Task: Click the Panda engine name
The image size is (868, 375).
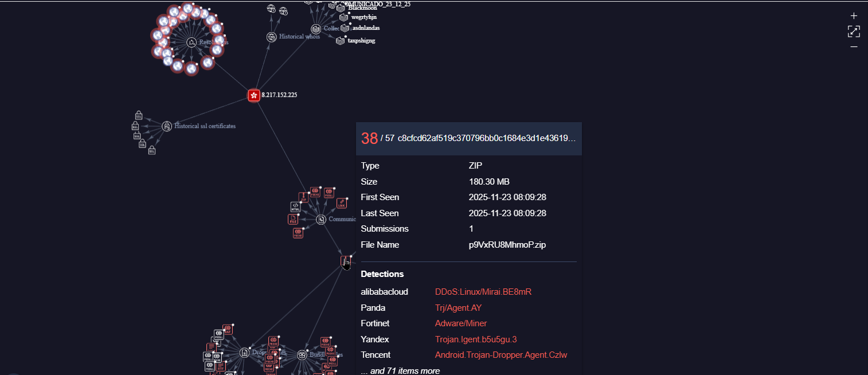Action: 373,308
